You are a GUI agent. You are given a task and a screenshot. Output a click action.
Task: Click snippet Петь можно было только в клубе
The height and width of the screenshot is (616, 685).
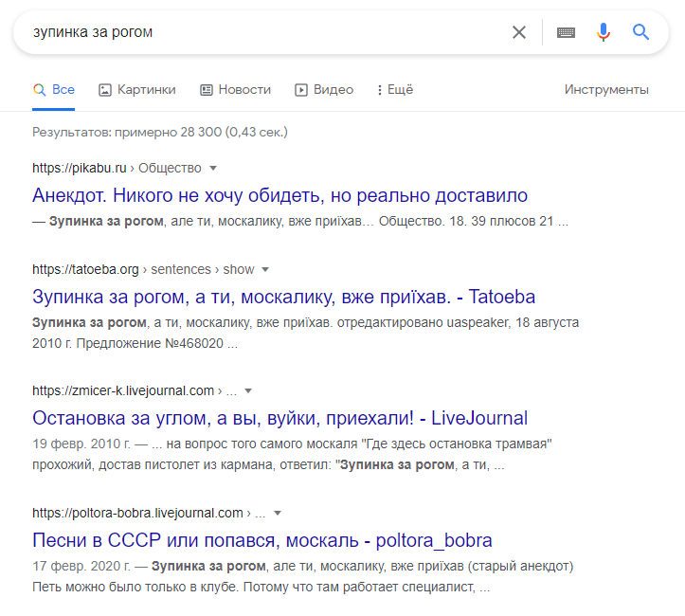pos(135,587)
